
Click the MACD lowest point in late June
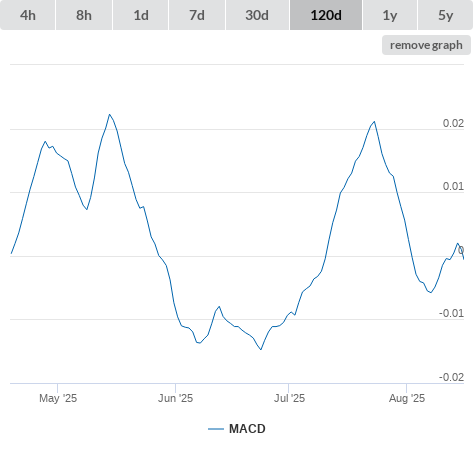[x=261, y=349]
